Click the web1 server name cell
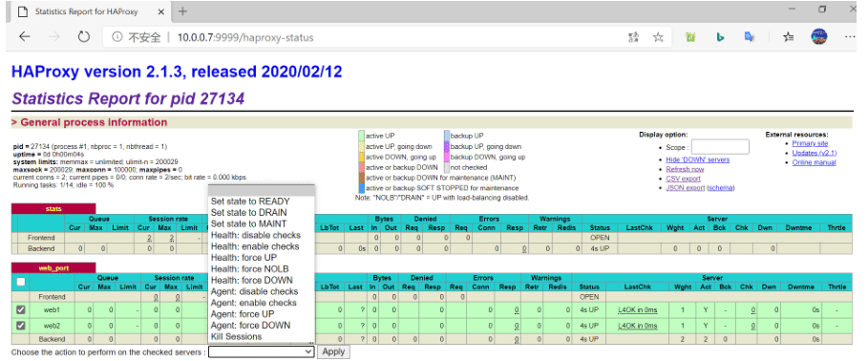Viewport: 868px width, 361px height. coord(52,310)
